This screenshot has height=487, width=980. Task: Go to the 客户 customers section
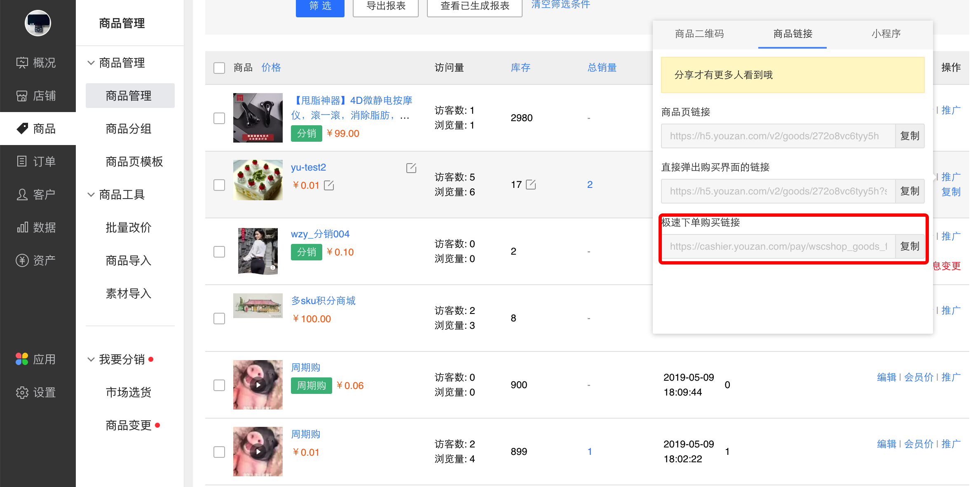pyautogui.click(x=38, y=194)
